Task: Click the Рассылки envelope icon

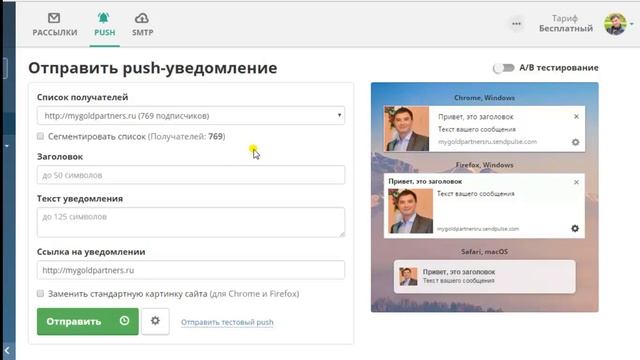Action: 54,18
